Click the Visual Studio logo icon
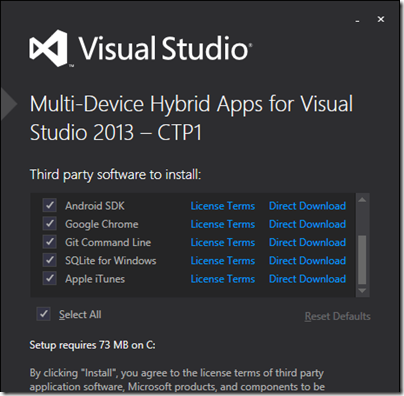Screen dimensions: 404x396 [x=49, y=48]
